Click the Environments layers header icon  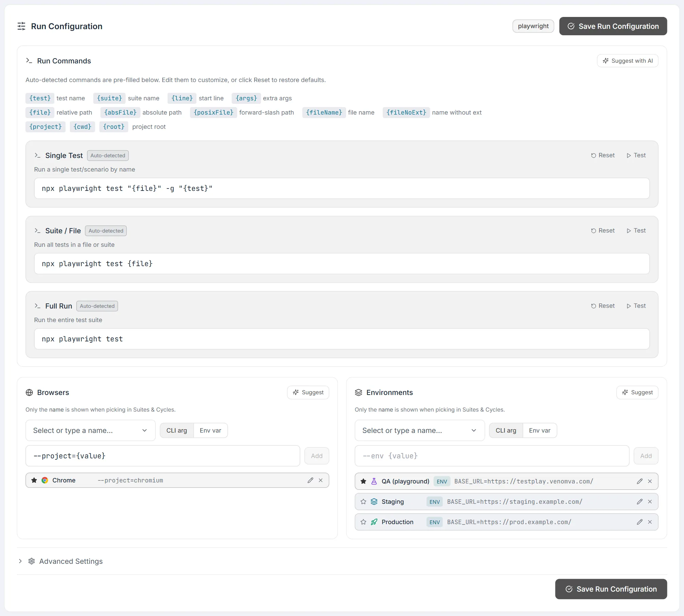click(359, 393)
